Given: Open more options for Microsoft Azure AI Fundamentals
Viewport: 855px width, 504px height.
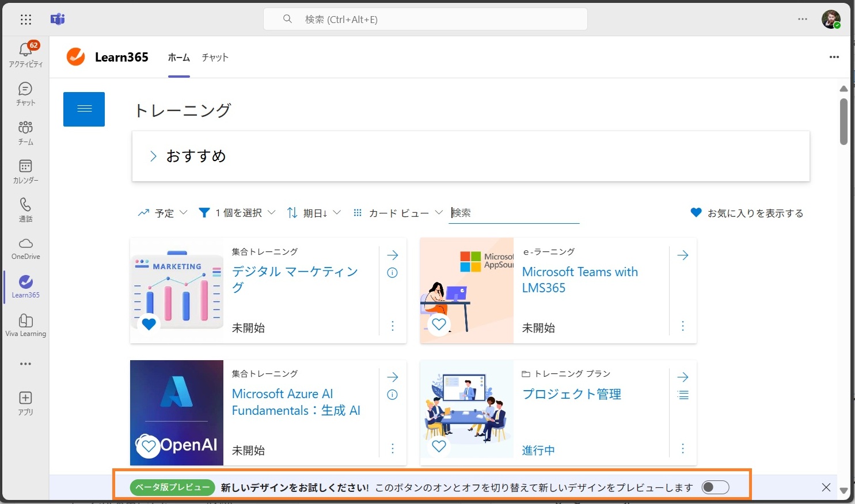Looking at the screenshot, I should (x=393, y=448).
